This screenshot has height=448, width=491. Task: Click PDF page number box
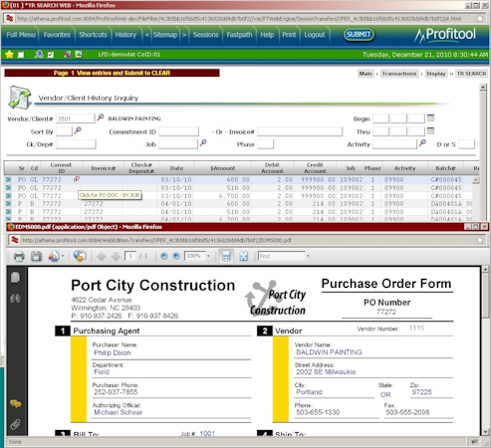(x=130, y=256)
